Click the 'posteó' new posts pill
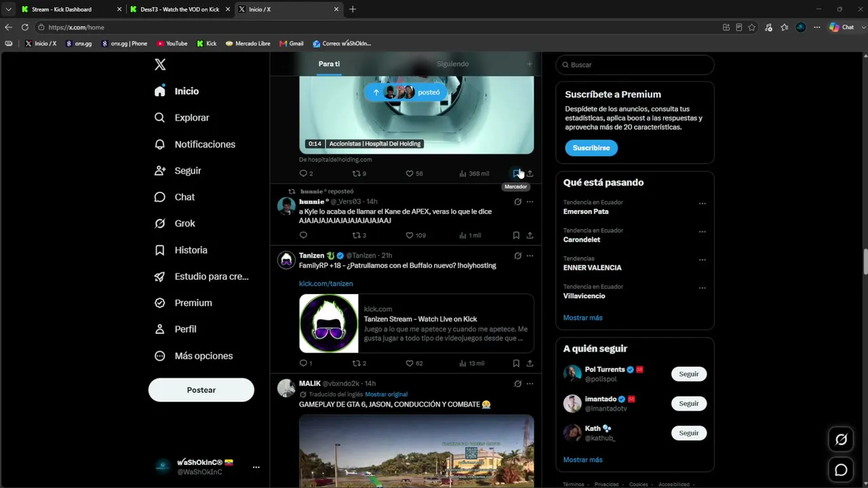868x488 pixels. coord(406,92)
